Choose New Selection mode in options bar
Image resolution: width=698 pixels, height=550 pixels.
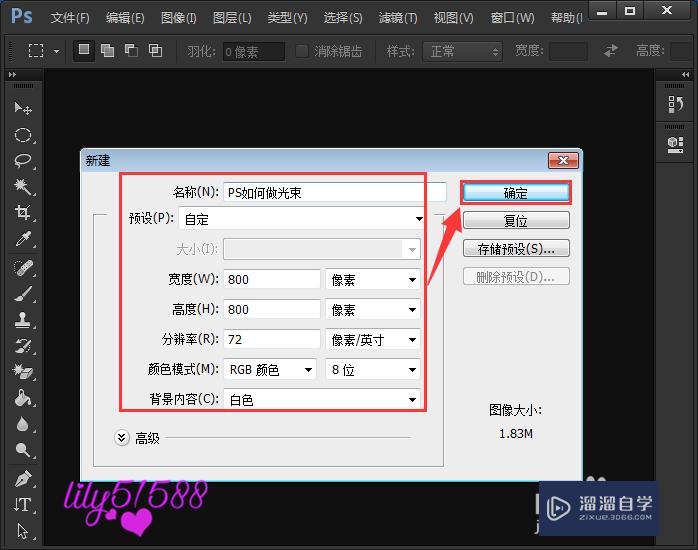coord(84,50)
